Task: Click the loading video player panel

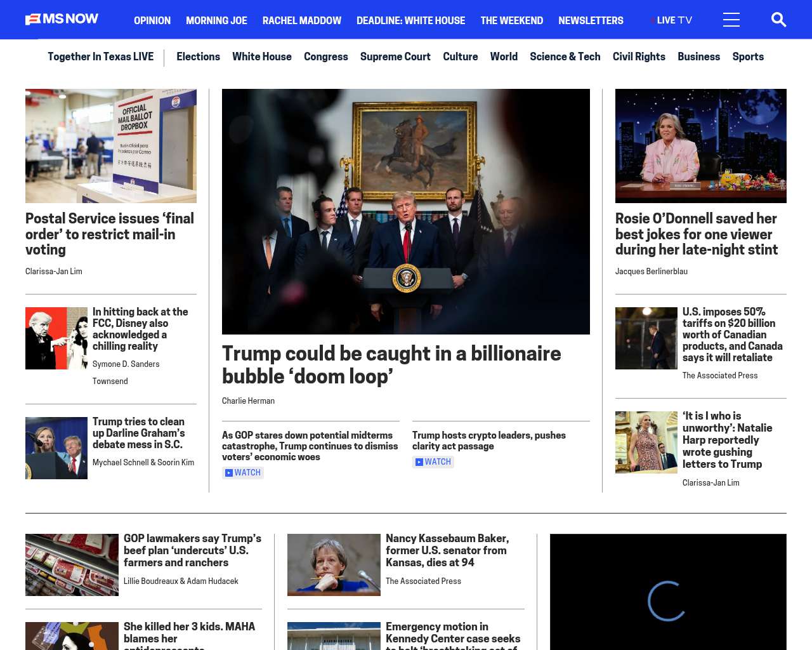Action: click(668, 592)
